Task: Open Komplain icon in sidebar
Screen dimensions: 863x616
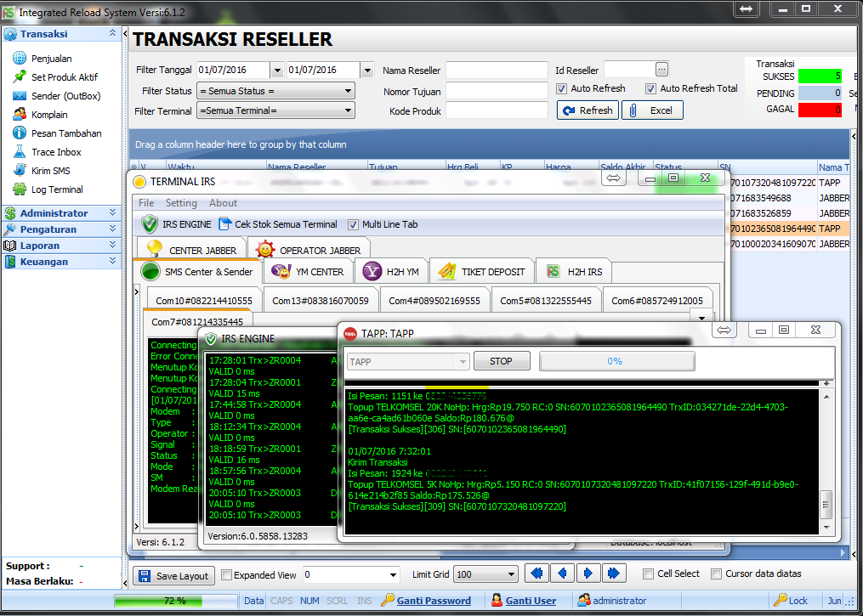Action: point(20,114)
